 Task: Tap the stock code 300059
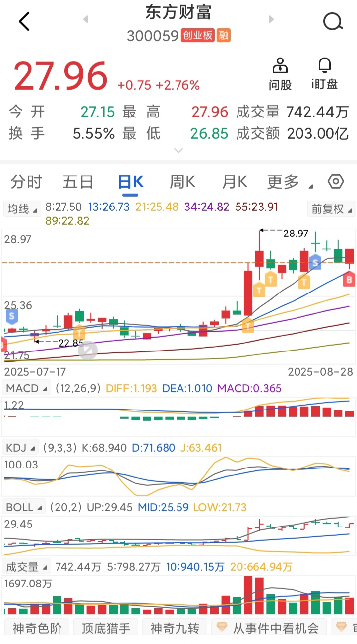153,36
